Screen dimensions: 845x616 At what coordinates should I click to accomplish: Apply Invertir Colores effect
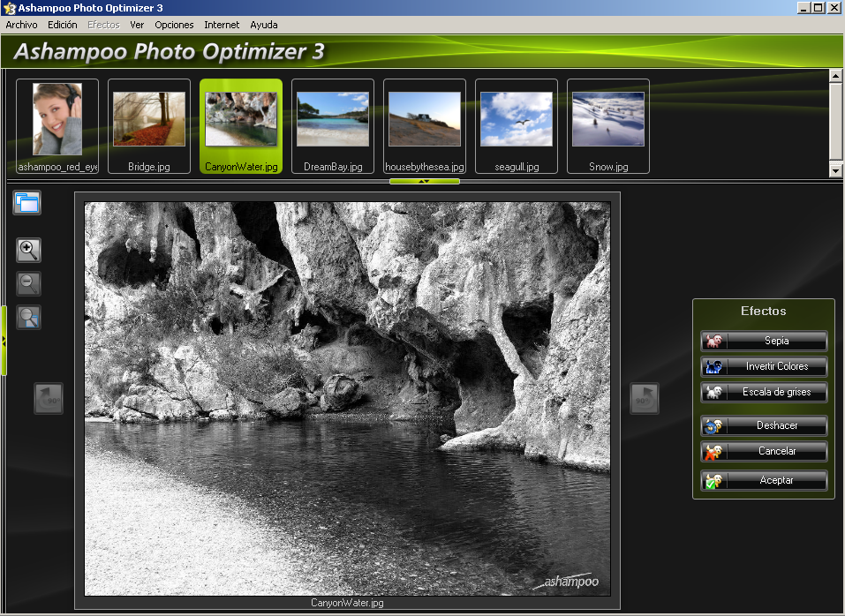(764, 367)
